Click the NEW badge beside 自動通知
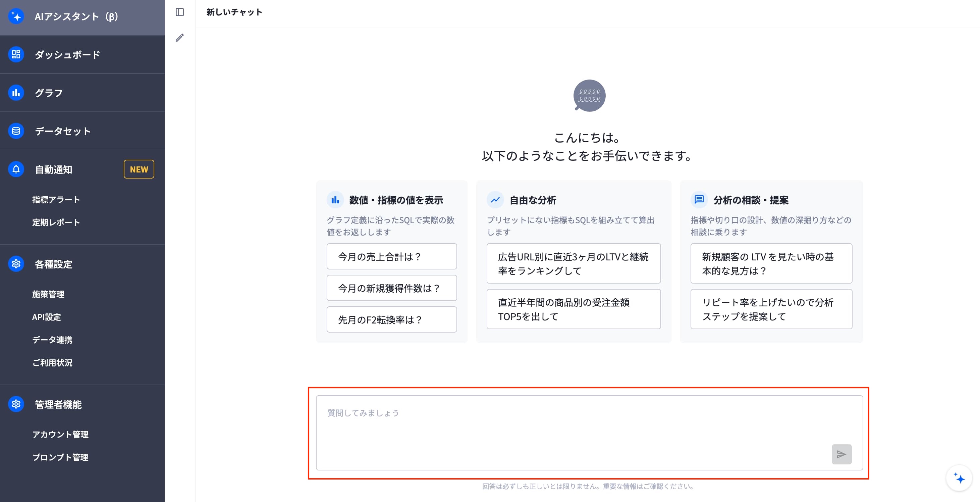Viewport: 980px width, 502px height. (x=139, y=169)
